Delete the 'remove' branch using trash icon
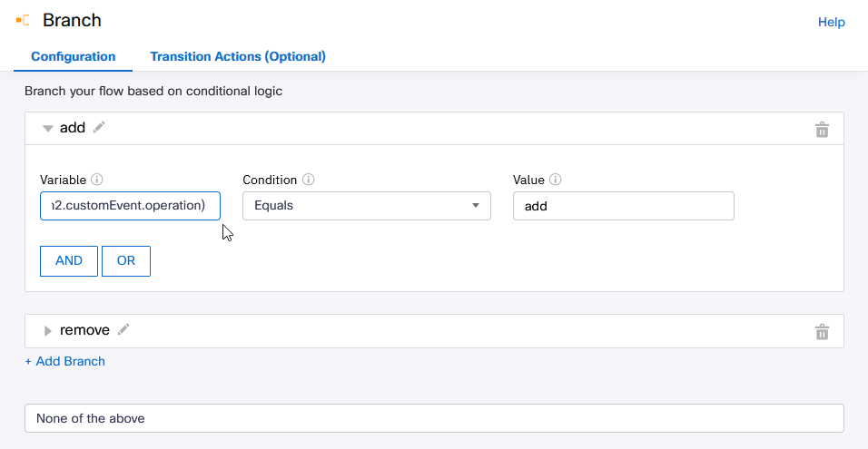The height and width of the screenshot is (449, 868). coord(822,332)
